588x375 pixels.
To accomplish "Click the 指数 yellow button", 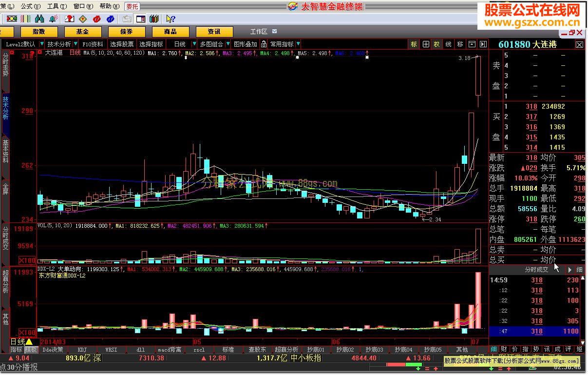I will click(x=39, y=32).
